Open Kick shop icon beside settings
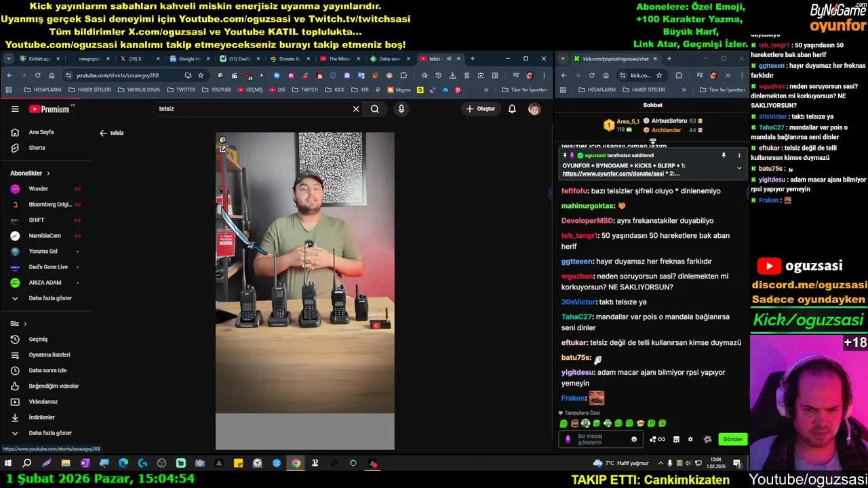The height and width of the screenshot is (488, 868). [x=676, y=439]
